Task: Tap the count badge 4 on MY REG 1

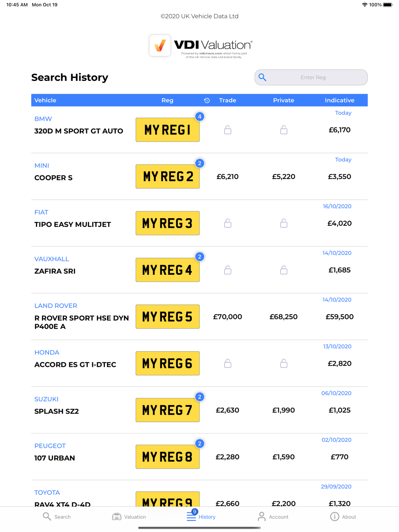Action: [199, 116]
